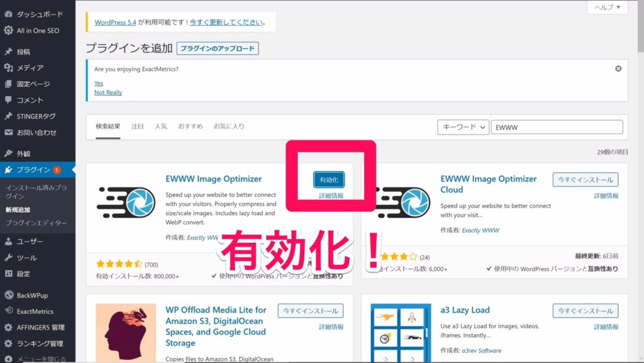Open All in One SEO gear icon
Viewport: 644px width, 363px height.
[8, 30]
